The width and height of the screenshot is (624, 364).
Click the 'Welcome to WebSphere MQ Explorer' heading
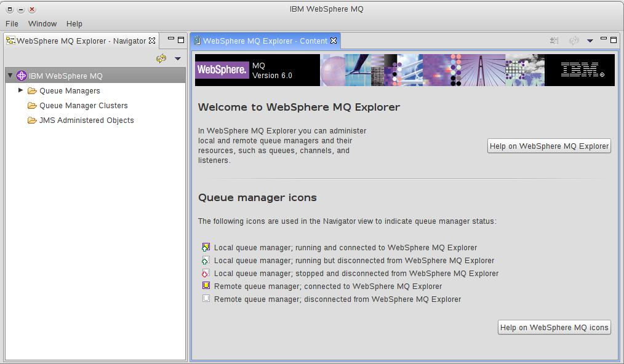click(x=299, y=107)
